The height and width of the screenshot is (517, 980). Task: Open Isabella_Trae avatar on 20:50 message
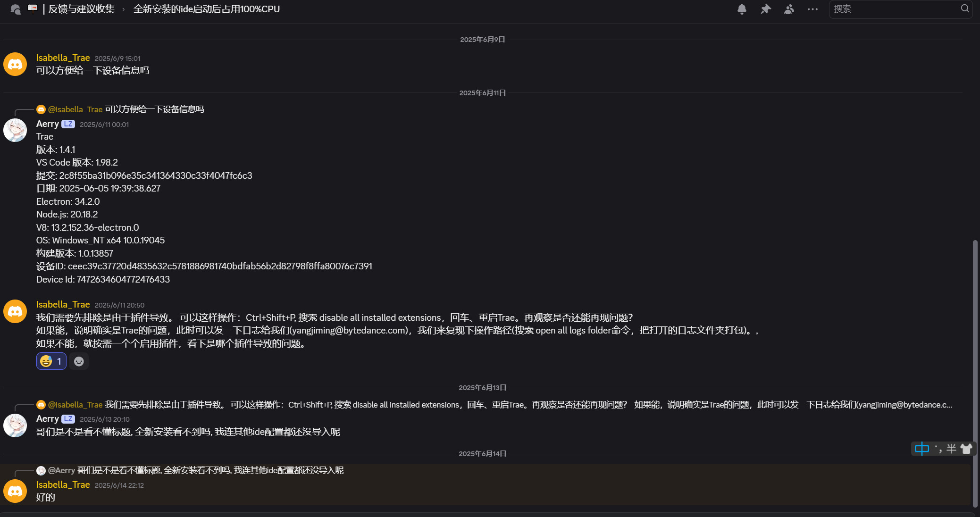(x=15, y=311)
